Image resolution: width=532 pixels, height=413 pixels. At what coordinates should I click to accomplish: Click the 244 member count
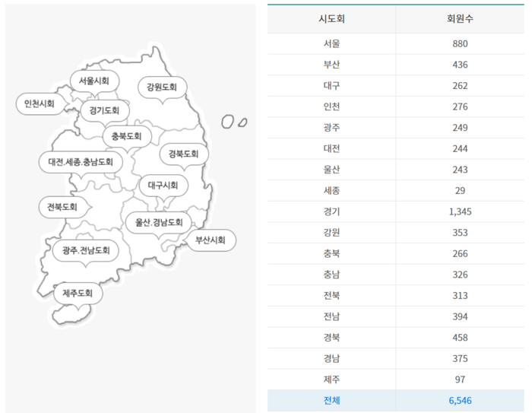[460, 149]
